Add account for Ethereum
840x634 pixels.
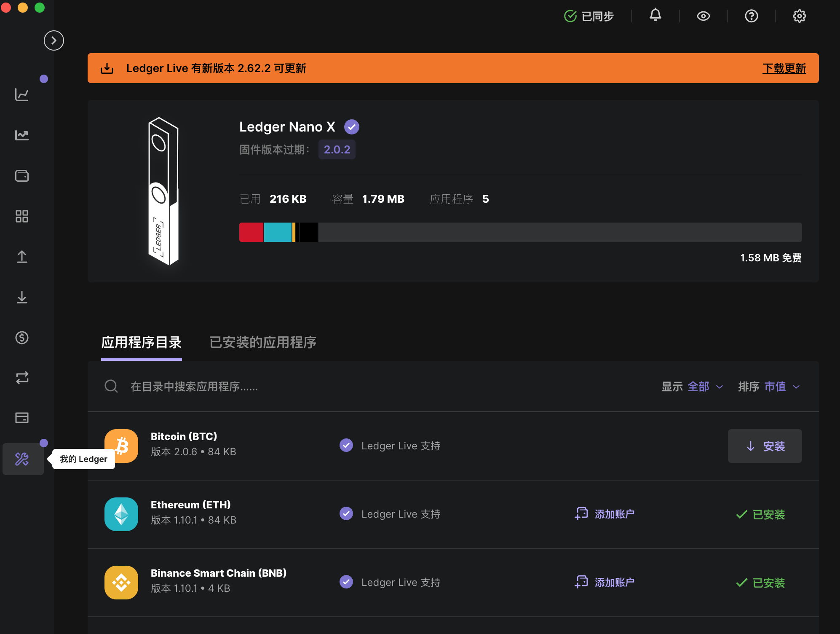(x=605, y=514)
